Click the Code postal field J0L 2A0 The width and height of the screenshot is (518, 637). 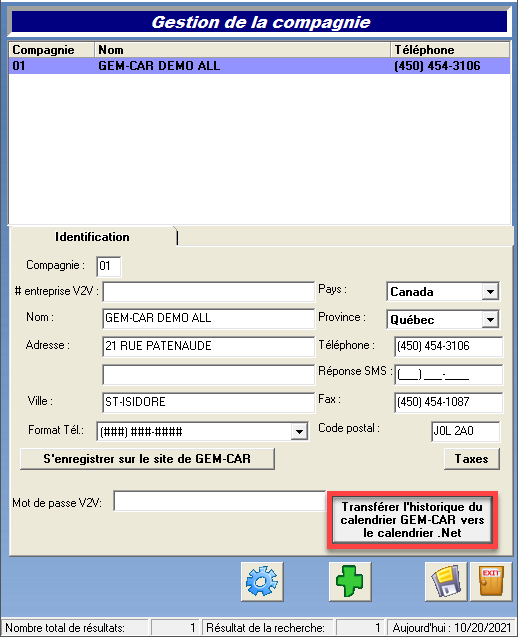[466, 431]
